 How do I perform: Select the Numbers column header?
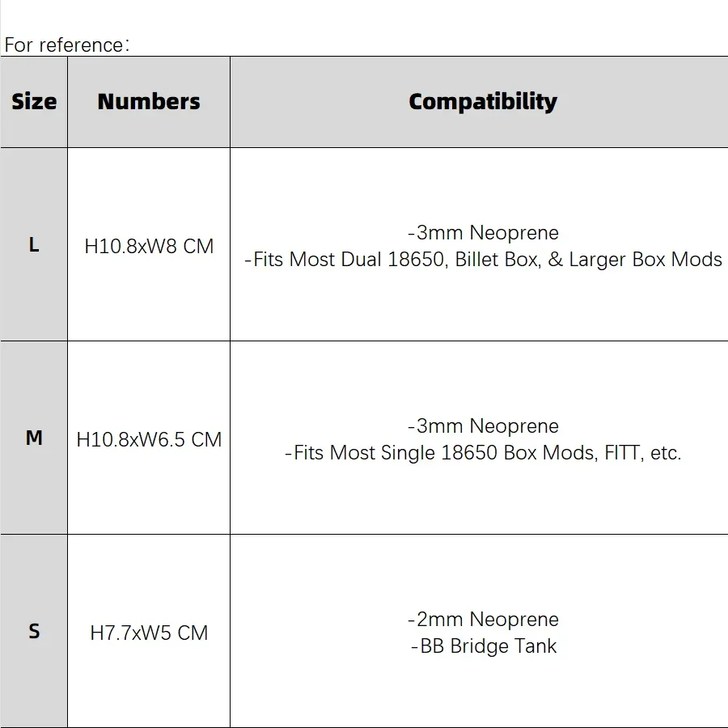click(149, 102)
